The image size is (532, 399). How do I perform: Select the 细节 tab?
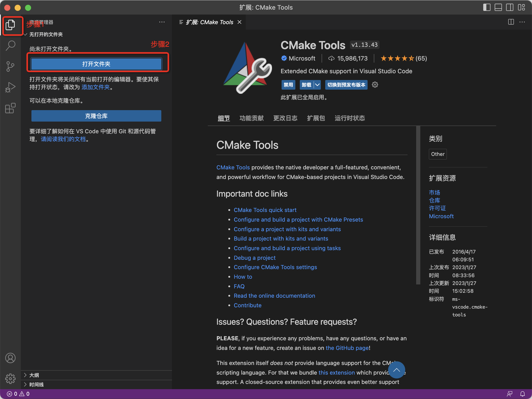[x=224, y=118]
